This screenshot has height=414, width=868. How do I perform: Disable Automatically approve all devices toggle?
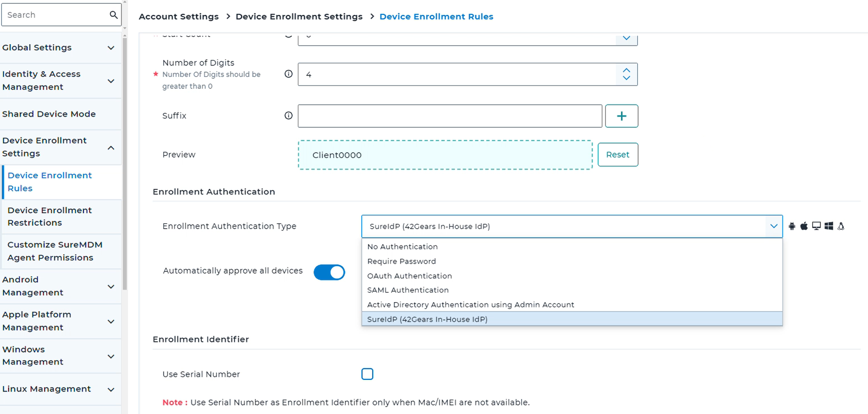(329, 272)
